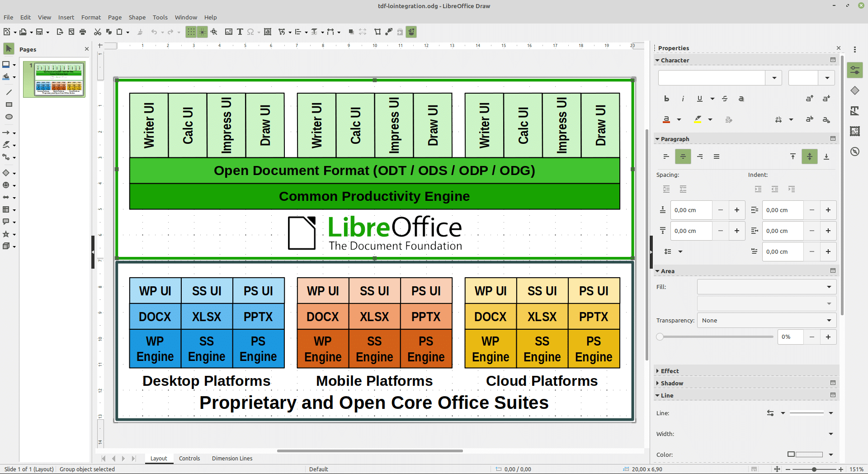The width and height of the screenshot is (868, 474).
Task: Click the Insert Fontwork text icon
Action: [x=268, y=32]
